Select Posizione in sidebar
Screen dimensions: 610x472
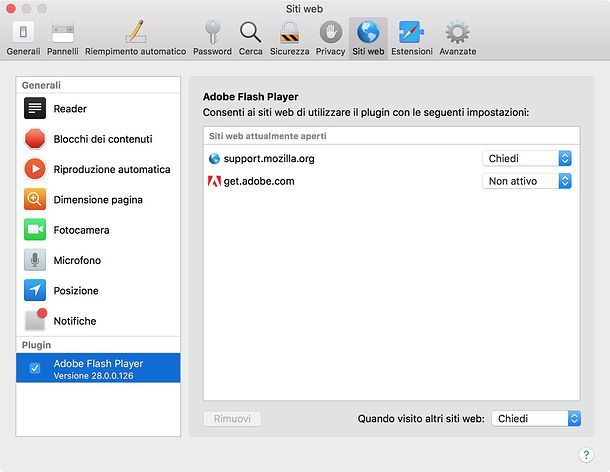click(98, 291)
